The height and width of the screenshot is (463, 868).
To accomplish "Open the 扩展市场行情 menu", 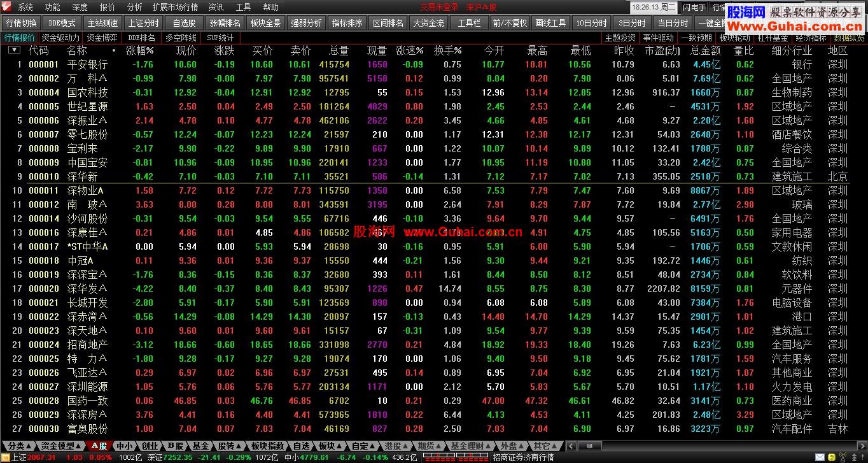I will [x=175, y=7].
